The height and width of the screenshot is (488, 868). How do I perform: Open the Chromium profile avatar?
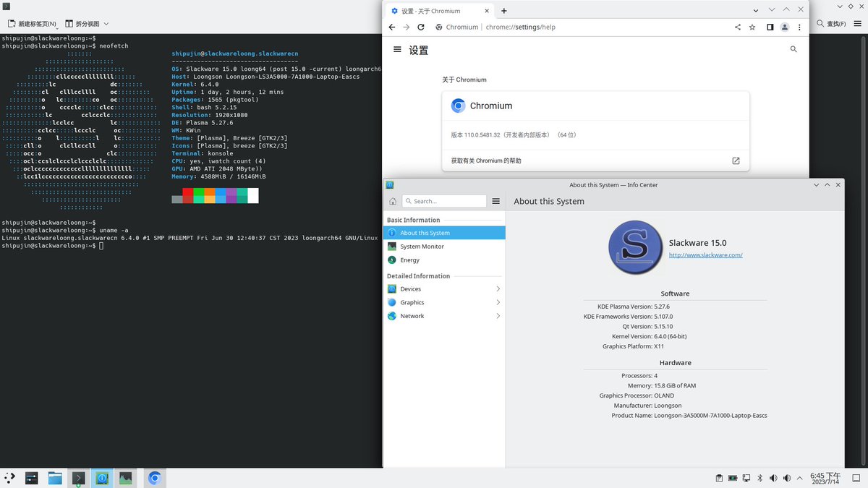[x=785, y=27]
